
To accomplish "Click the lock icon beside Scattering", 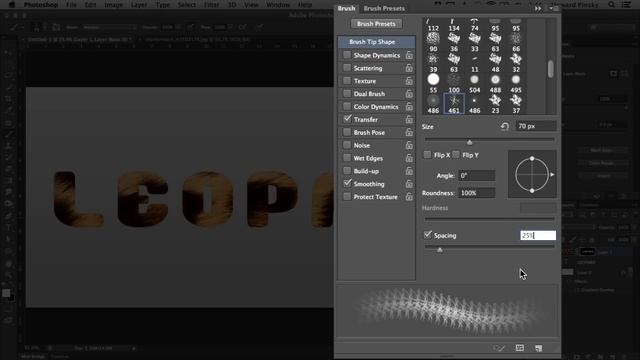I will tap(409, 68).
